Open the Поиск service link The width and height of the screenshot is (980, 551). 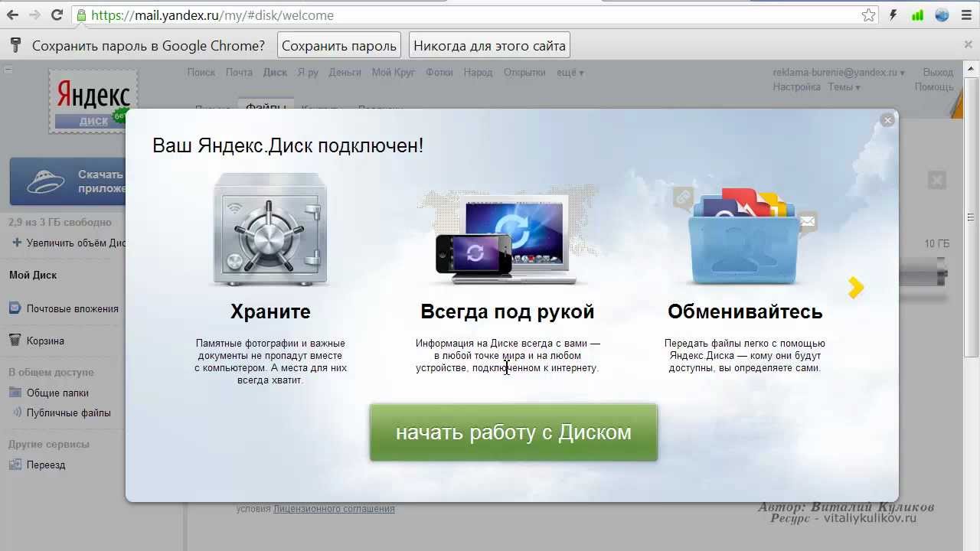point(201,72)
